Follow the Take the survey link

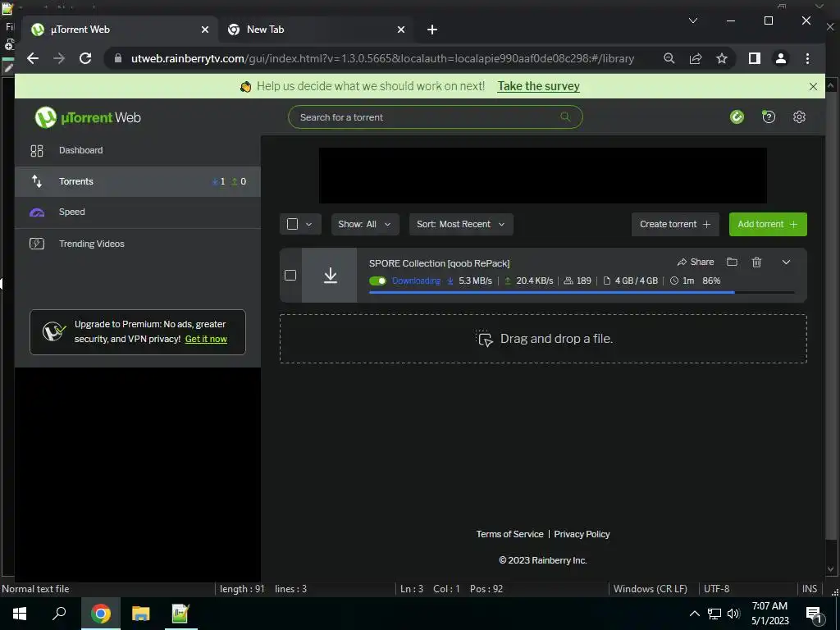point(538,86)
